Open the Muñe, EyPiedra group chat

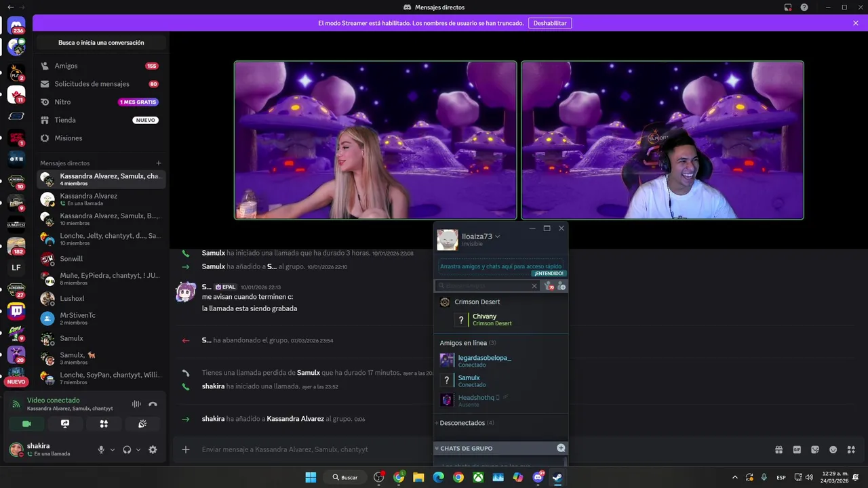click(x=100, y=279)
